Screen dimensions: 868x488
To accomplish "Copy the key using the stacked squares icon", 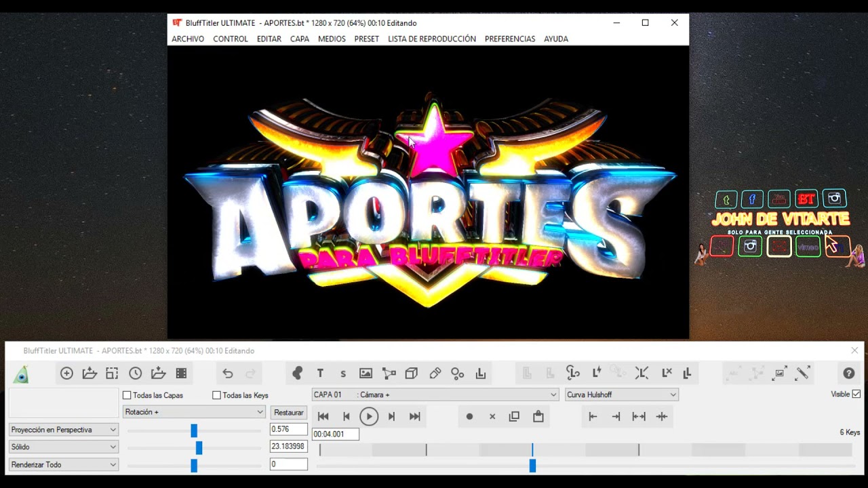I will point(514,416).
